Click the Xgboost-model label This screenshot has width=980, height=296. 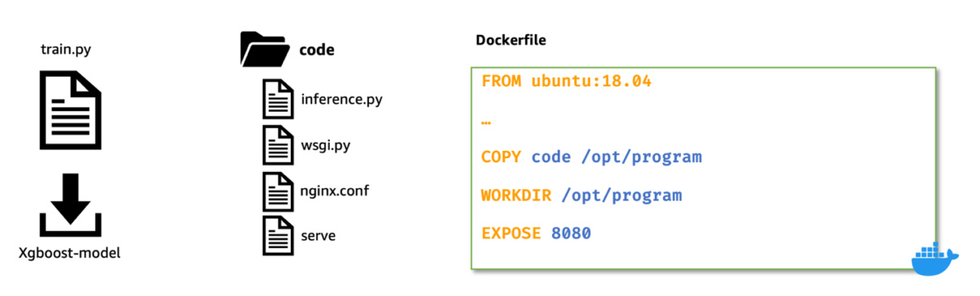(69, 253)
